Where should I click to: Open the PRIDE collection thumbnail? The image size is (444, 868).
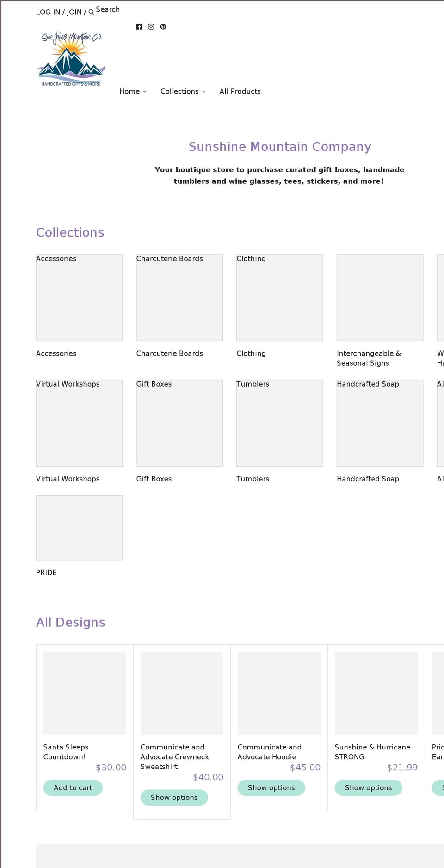79,528
